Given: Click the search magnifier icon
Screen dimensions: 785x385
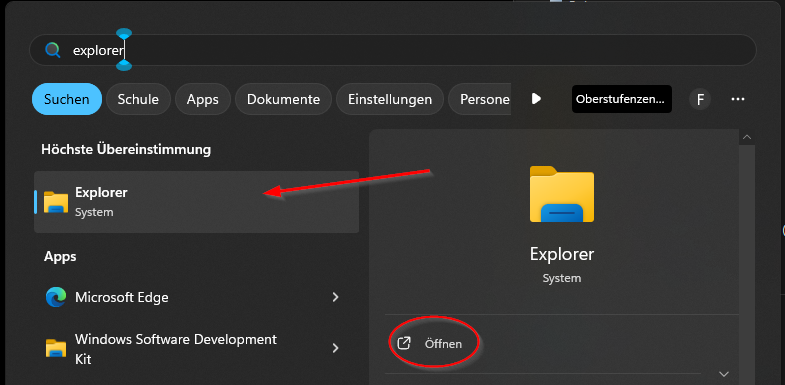Looking at the screenshot, I should [x=53, y=50].
